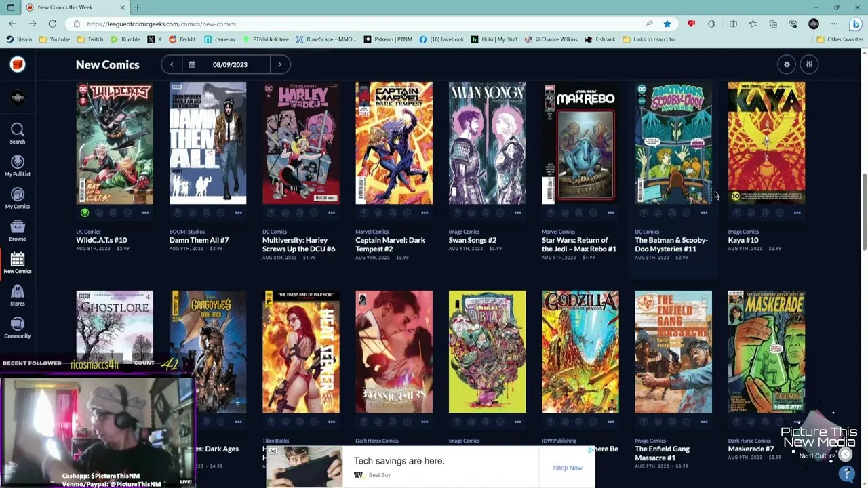This screenshot has width=868, height=488.
Task: Open Community in the sidebar
Action: 18,328
